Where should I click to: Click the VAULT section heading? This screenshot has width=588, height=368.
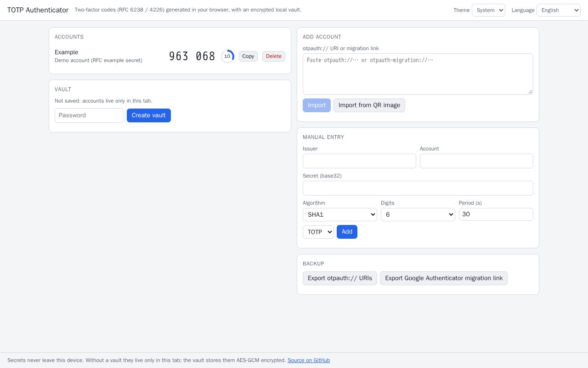tap(63, 89)
